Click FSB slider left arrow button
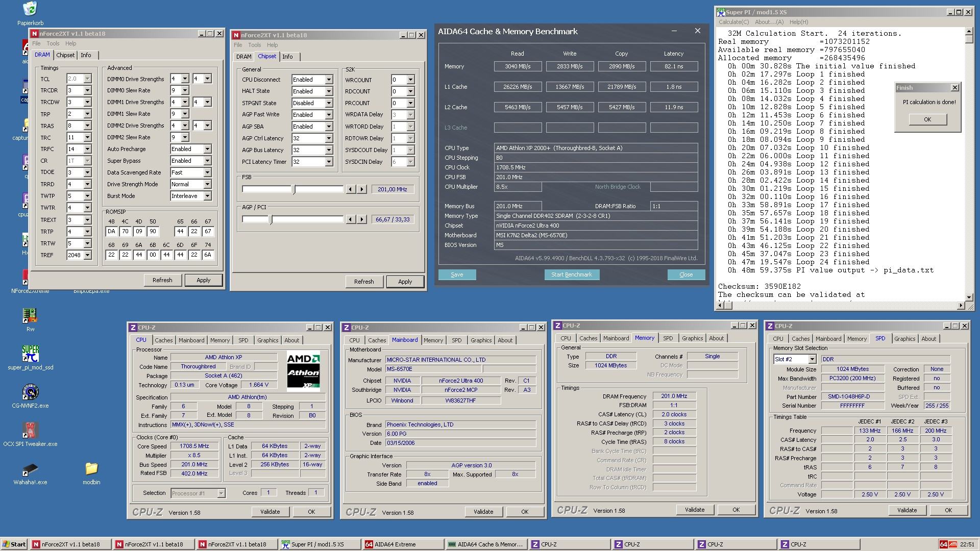This screenshot has height=551, width=980. (x=351, y=189)
